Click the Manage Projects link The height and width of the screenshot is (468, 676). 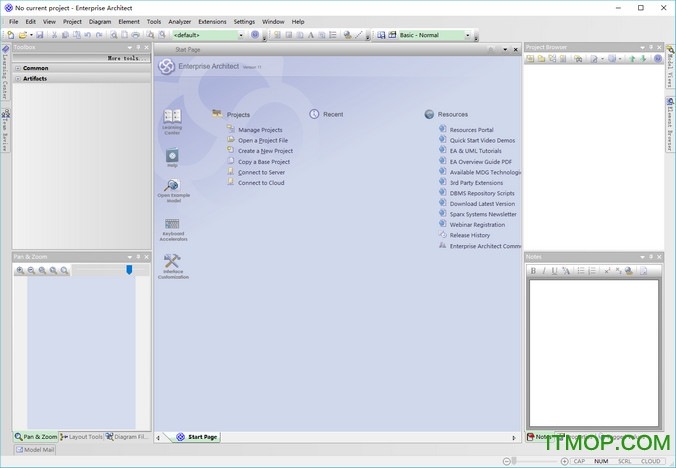tap(260, 130)
